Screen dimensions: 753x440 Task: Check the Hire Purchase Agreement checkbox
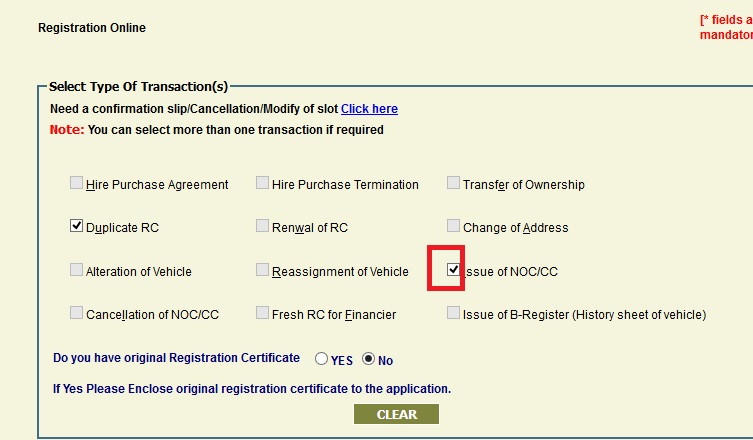tap(77, 184)
